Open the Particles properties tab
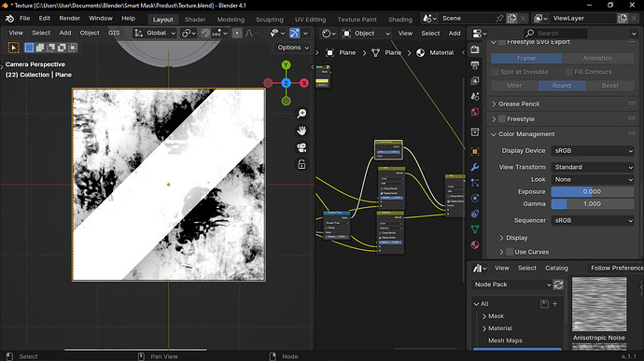 [x=475, y=183]
